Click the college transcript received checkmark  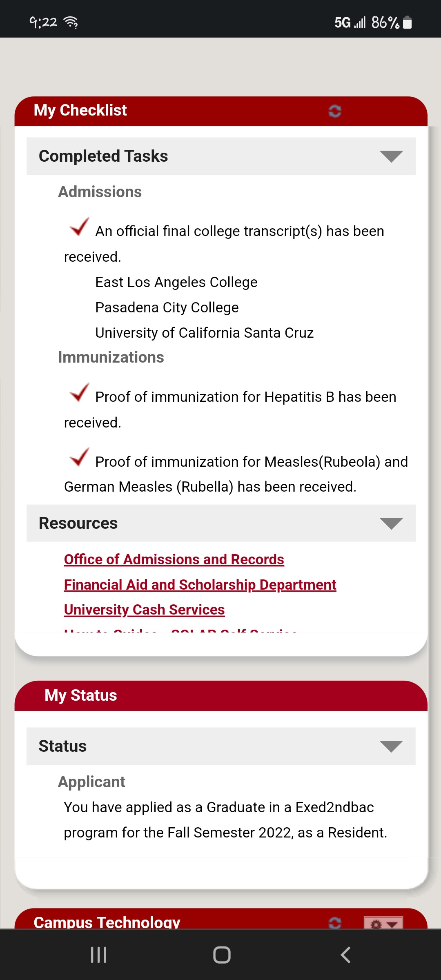[79, 227]
